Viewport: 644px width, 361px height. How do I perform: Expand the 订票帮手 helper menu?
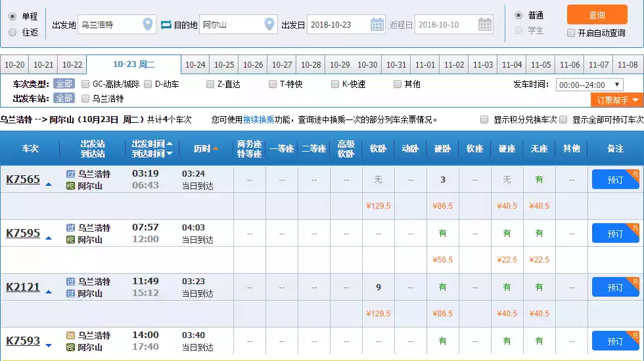[617, 100]
